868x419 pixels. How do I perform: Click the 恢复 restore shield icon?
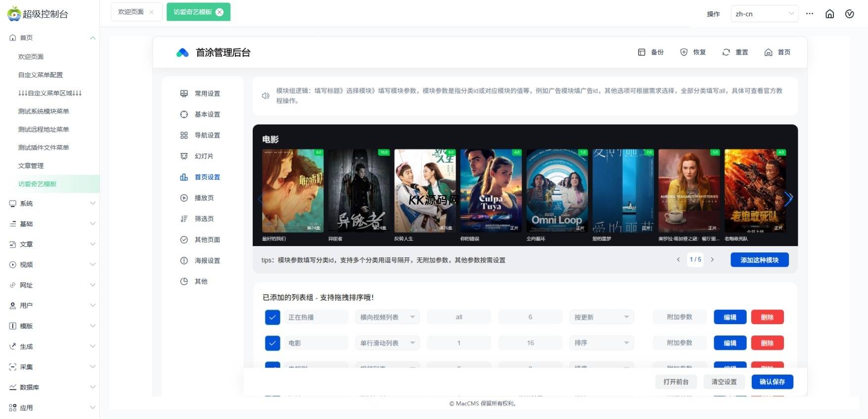[x=684, y=52]
